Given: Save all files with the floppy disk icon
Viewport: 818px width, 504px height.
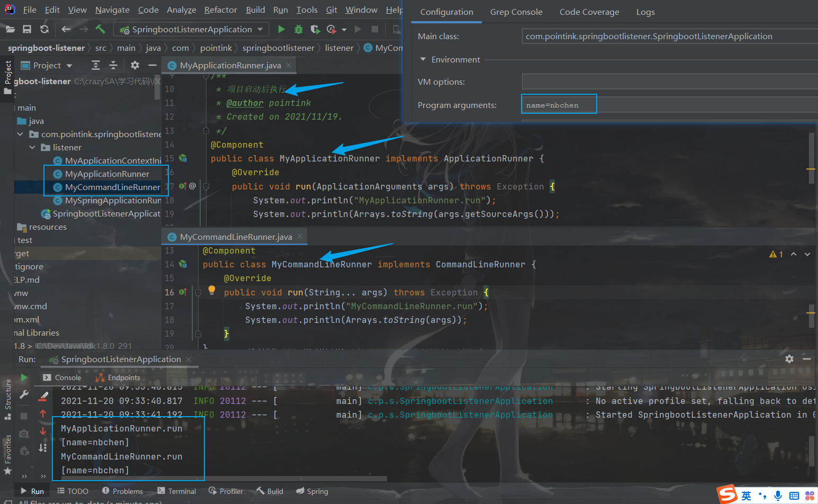Looking at the screenshot, I should [x=27, y=29].
